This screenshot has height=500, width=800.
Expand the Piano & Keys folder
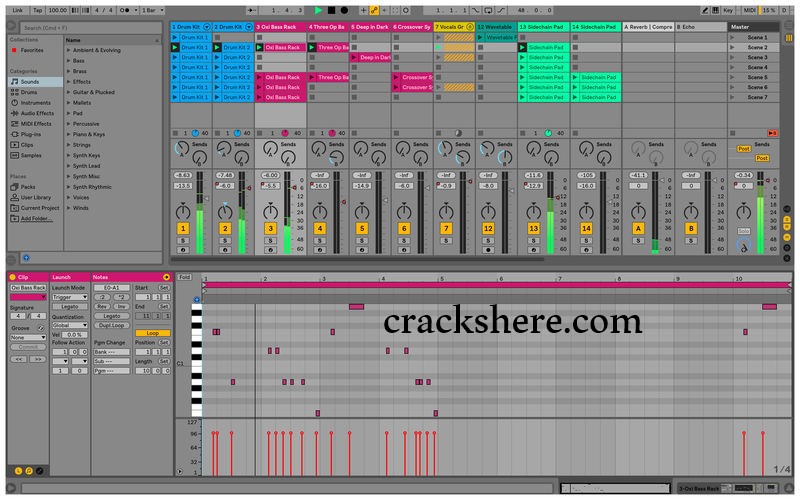[68, 134]
